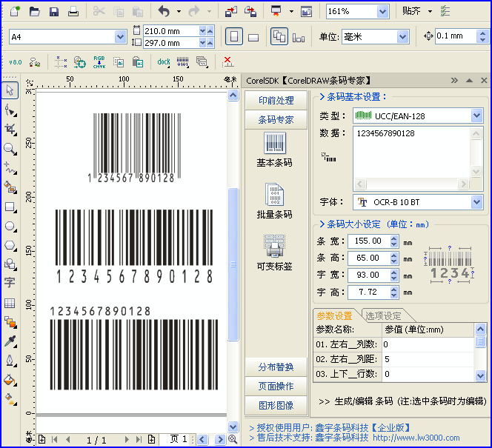
Task: Open the A4 page size dropdown
Action: tap(121, 37)
